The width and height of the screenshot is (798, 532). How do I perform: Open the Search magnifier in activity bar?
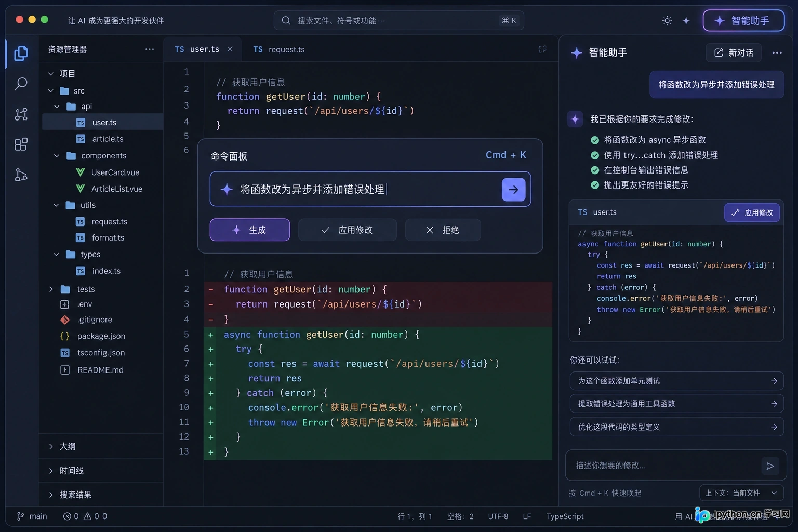coord(21,84)
